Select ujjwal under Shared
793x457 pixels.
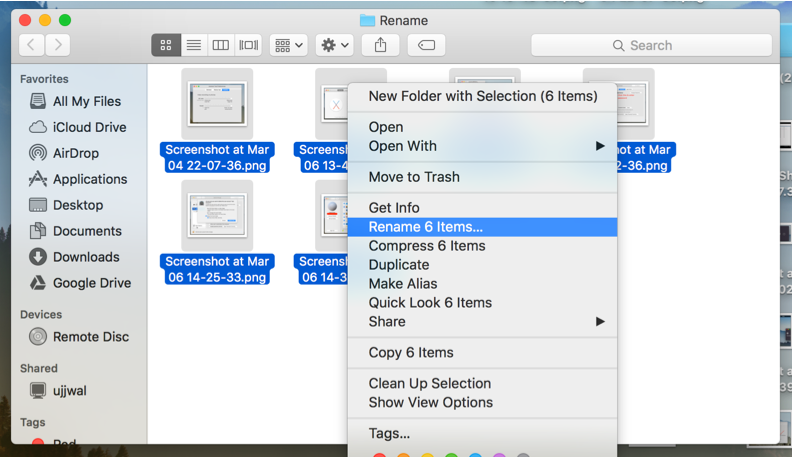pos(58,391)
